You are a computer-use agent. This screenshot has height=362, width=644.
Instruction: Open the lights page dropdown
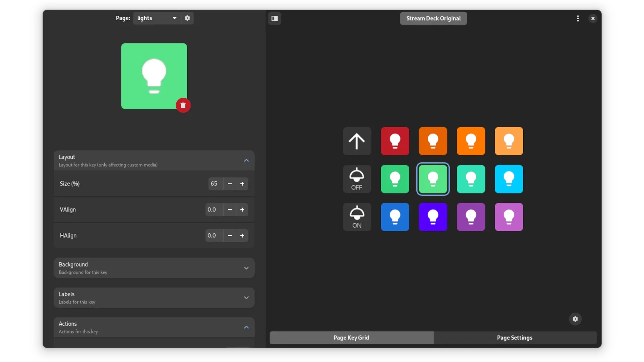(x=157, y=18)
